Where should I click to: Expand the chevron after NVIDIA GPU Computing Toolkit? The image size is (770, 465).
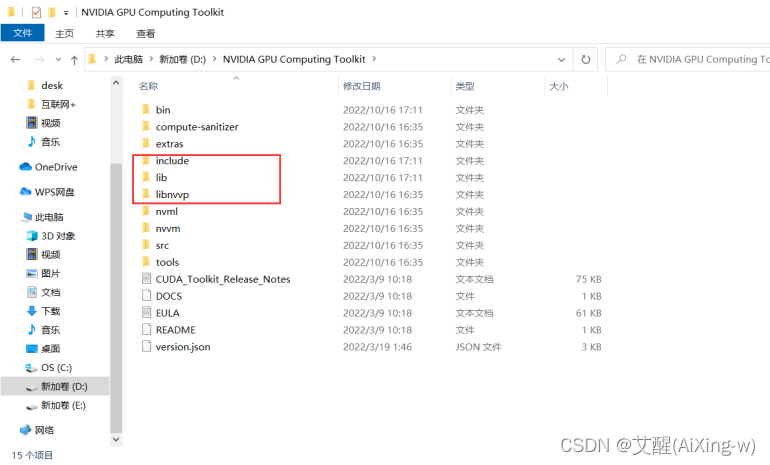pyautogui.click(x=374, y=59)
